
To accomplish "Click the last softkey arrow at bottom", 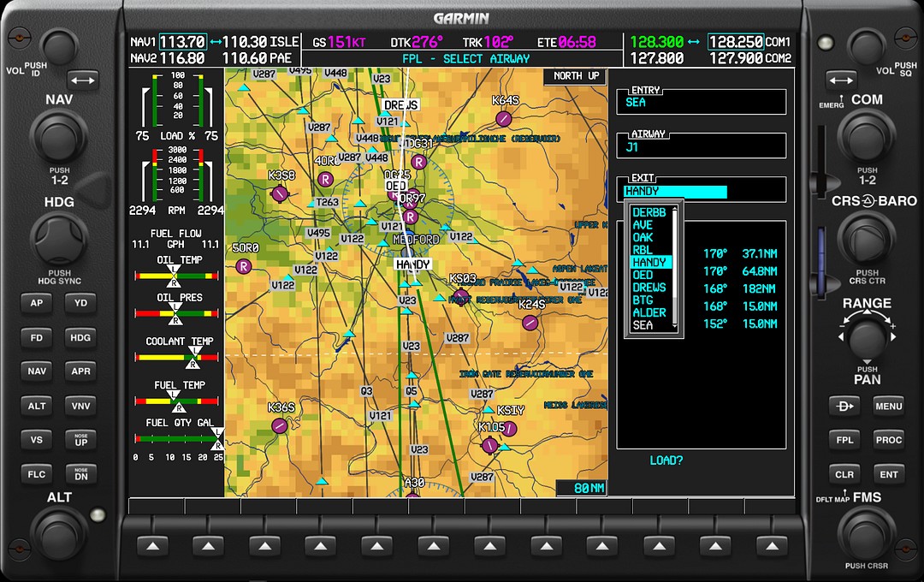I will [x=772, y=546].
